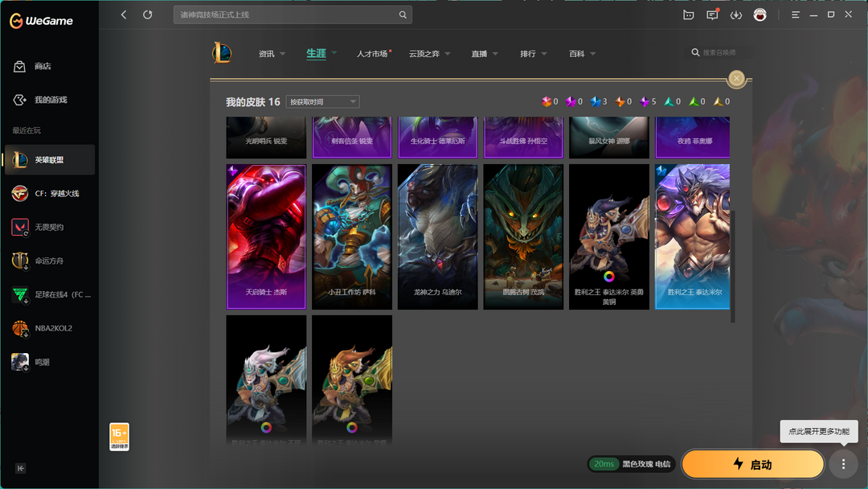This screenshot has height=489, width=868.
Task: Open the 小丑工作坊 萨科 skin card
Action: [352, 236]
